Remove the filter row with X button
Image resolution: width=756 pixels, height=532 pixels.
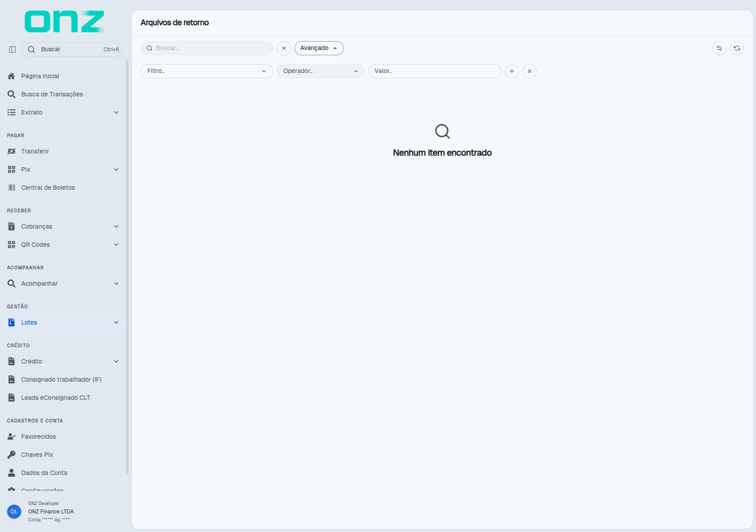pos(530,71)
